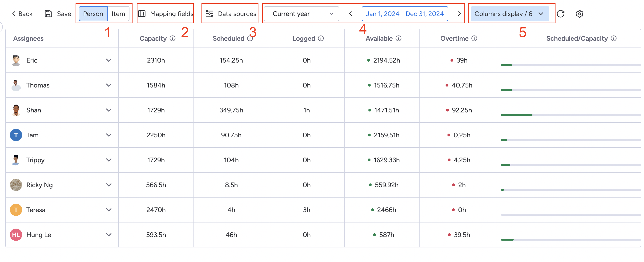Switch to the Item view toggle
Screen dimensions: 644x262
click(x=118, y=14)
